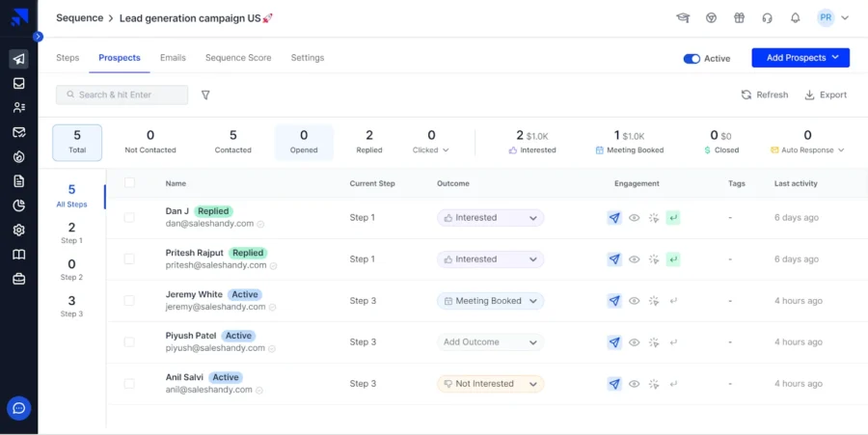Click the Chrome extension icon in header
The image size is (868, 435).
tap(712, 17)
